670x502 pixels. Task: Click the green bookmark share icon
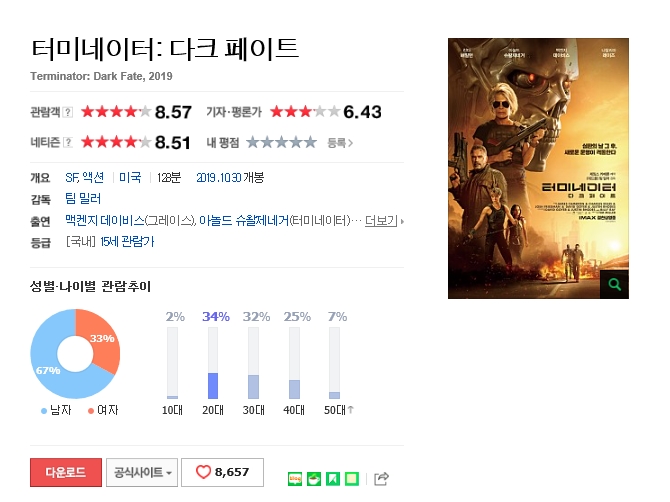coord(333,479)
